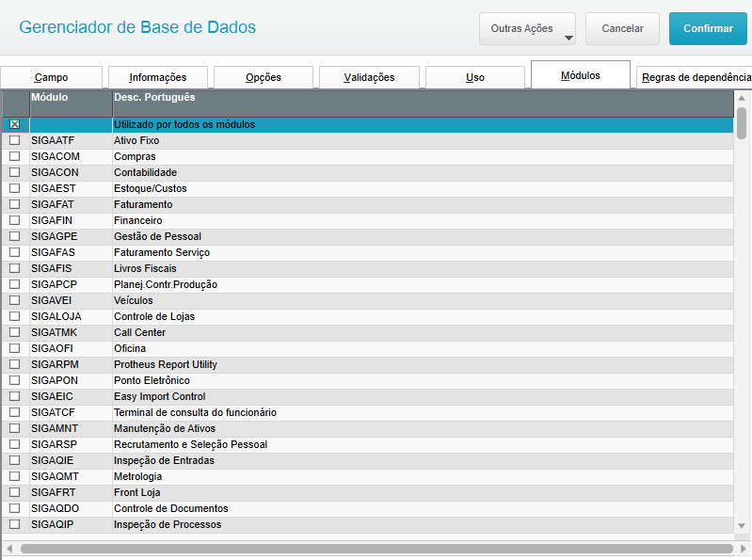Tick the SIGAQDO Controle de Documentos checkbox

[x=15, y=508]
